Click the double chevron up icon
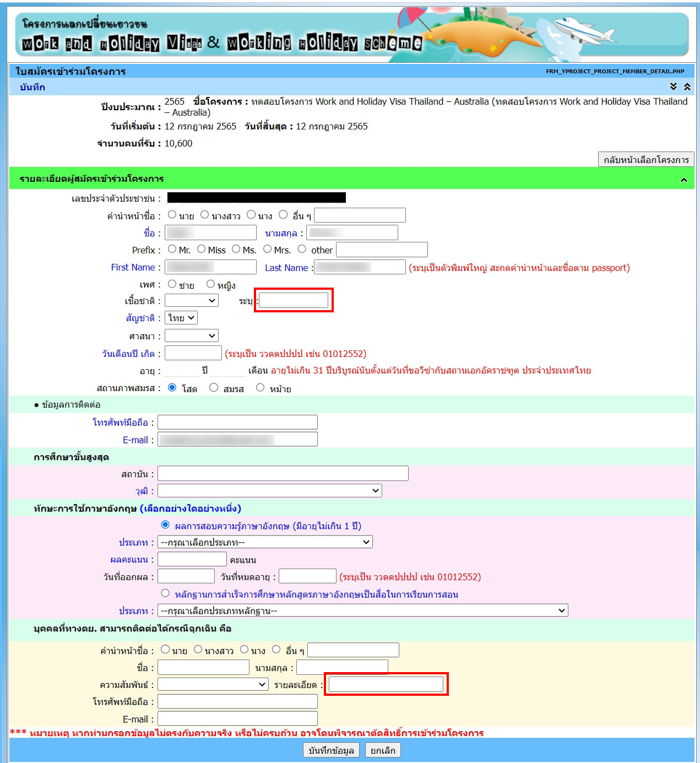This screenshot has height=763, width=700. [687, 87]
